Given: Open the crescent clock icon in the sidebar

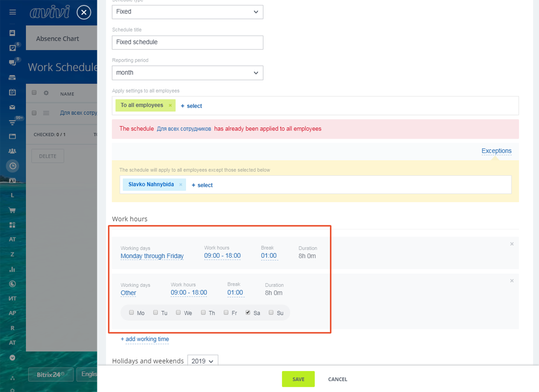Looking at the screenshot, I should [12, 284].
